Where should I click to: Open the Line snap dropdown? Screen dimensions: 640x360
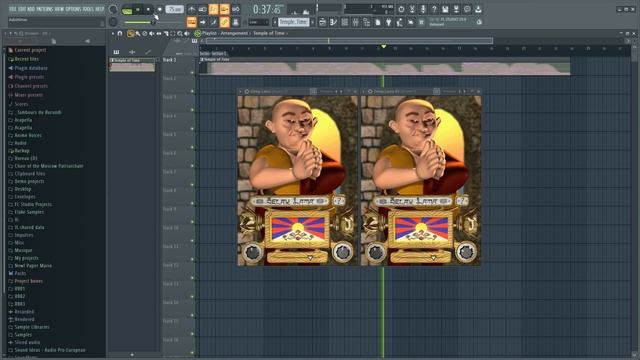258,22
